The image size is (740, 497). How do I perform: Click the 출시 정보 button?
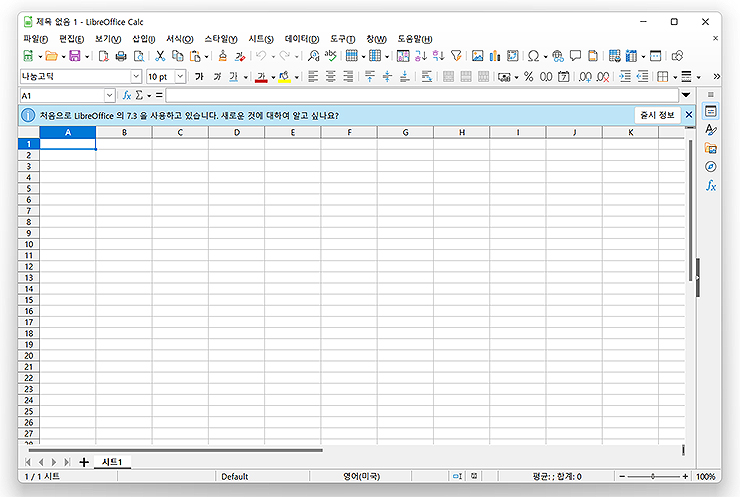[657, 115]
